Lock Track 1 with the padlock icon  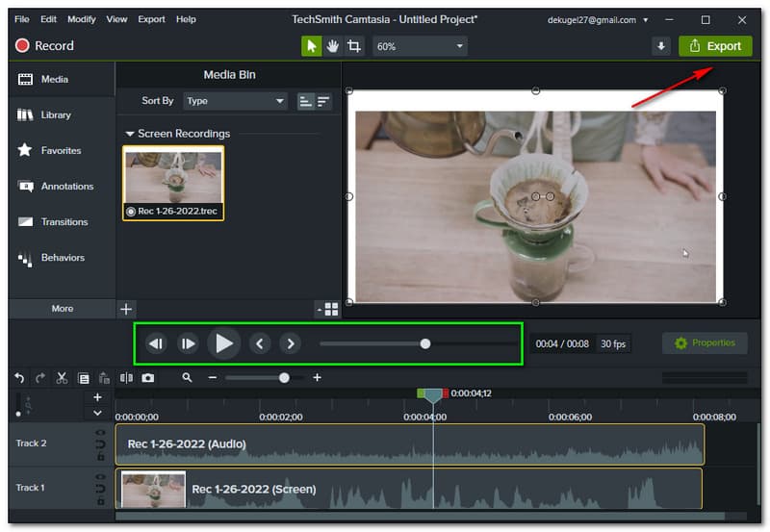[x=100, y=500]
